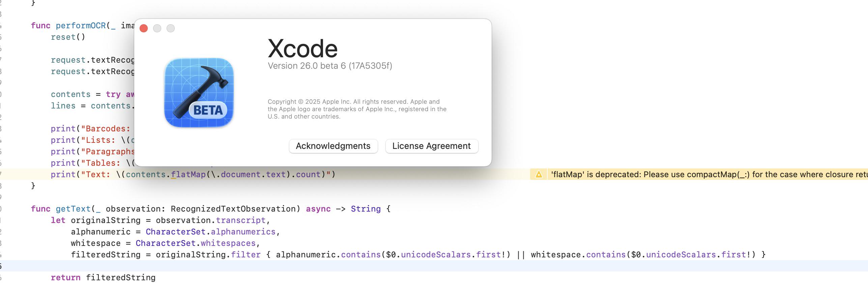
Task: Click the yellow flatMap warning triangle icon
Action: 539,175
